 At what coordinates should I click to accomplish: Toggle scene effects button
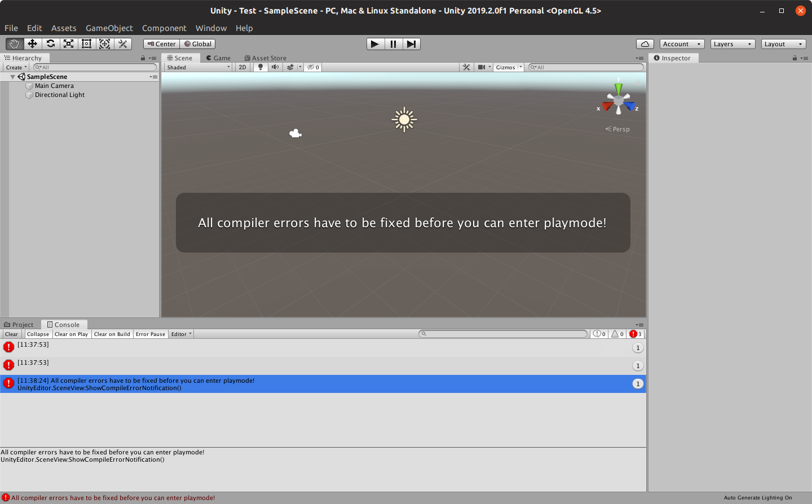coord(290,68)
